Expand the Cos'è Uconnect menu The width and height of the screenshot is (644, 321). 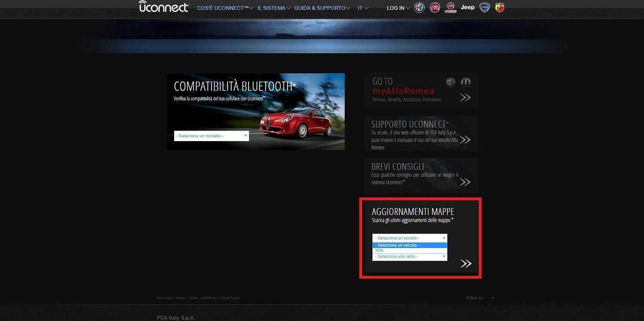[x=225, y=8]
